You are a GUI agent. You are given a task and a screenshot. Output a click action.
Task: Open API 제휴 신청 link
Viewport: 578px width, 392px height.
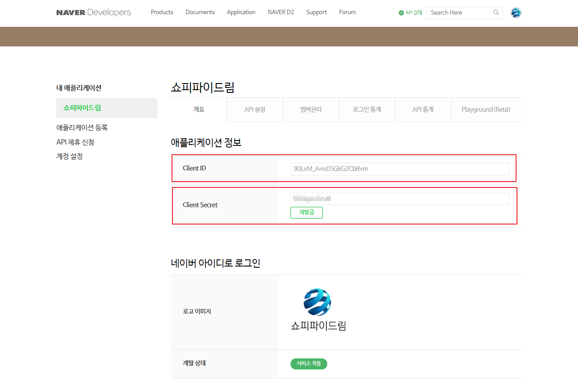75,142
